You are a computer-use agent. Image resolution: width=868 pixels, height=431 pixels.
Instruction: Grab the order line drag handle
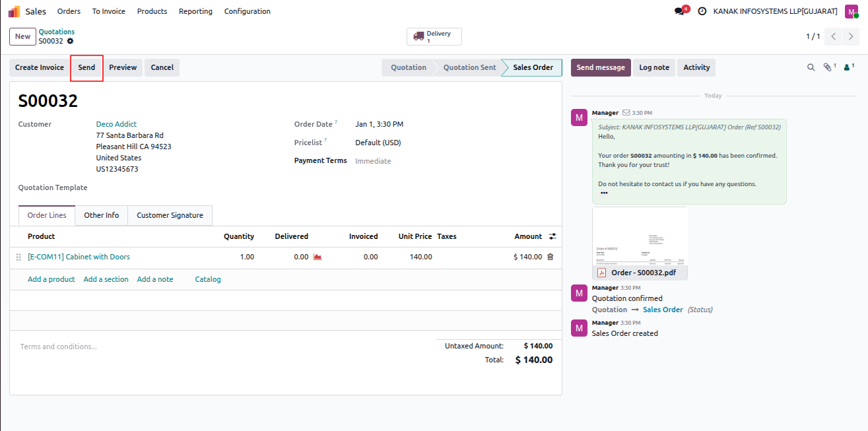(x=18, y=257)
